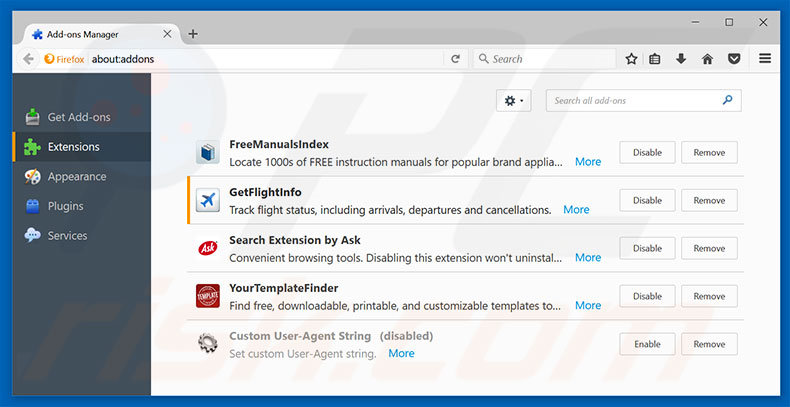Disable the YourTemplateFinder extension

pyautogui.click(x=647, y=296)
